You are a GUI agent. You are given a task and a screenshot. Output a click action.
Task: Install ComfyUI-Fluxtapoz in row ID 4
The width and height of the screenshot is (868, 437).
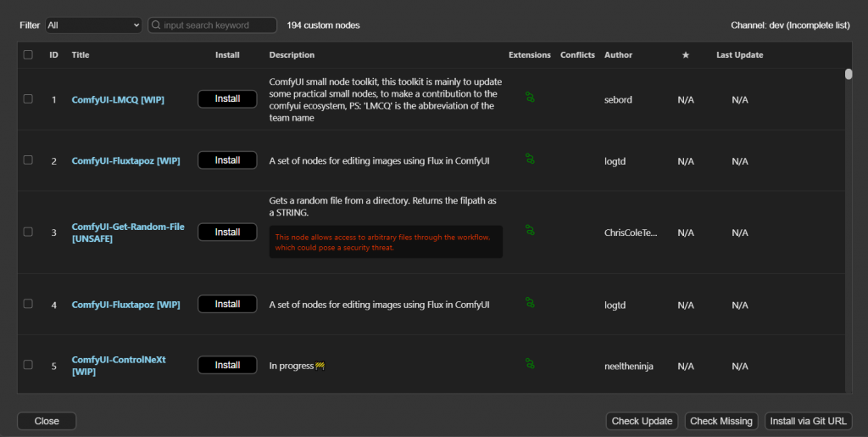[227, 304]
